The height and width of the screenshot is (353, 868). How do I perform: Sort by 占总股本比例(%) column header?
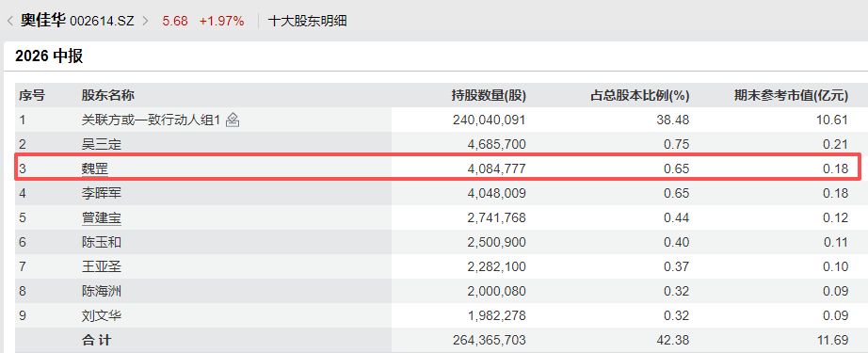tap(639, 95)
